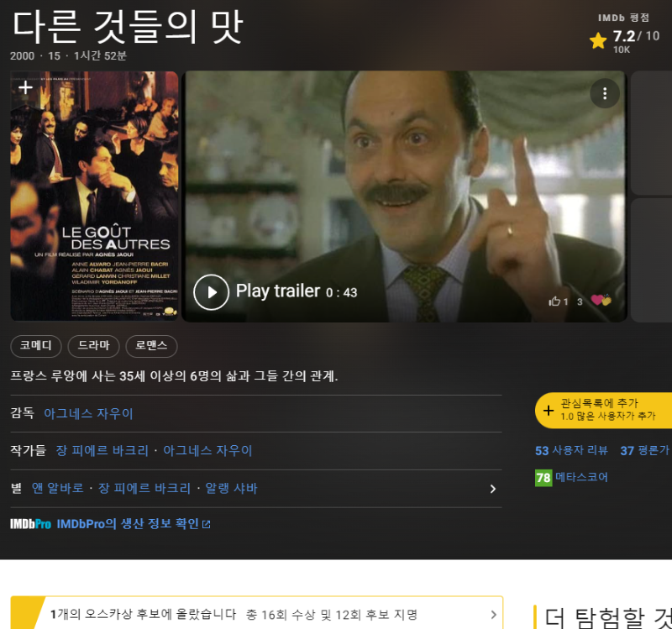Add to watchlist with 관심목록에 추가 button
672x629 pixels.
(603, 410)
